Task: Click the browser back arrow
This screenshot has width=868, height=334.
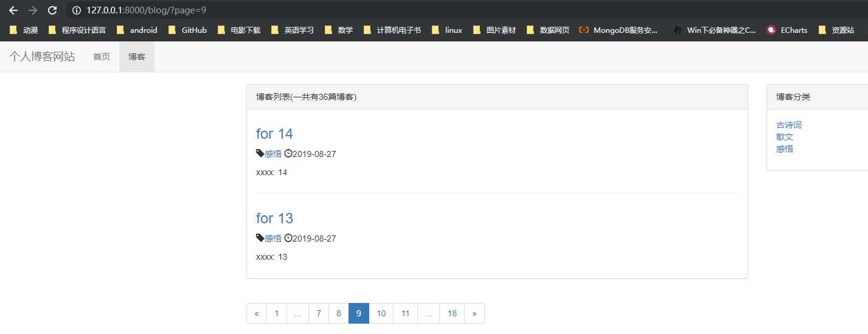Action: click(x=13, y=10)
